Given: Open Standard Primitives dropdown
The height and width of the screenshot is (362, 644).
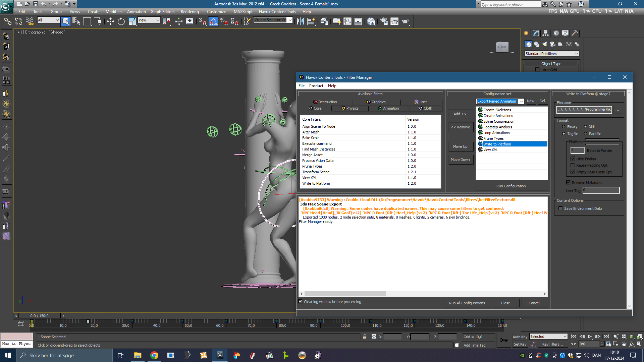Looking at the screenshot, I should pyautogui.click(x=552, y=54).
